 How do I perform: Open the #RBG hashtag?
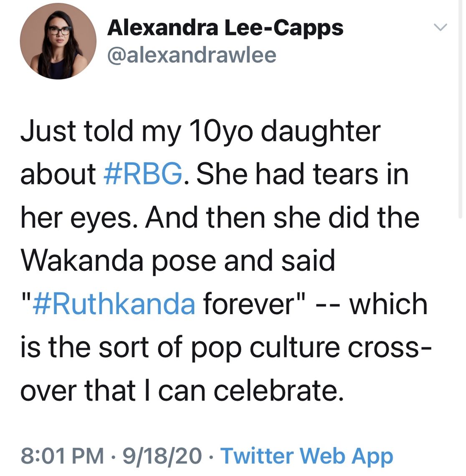tap(142, 174)
